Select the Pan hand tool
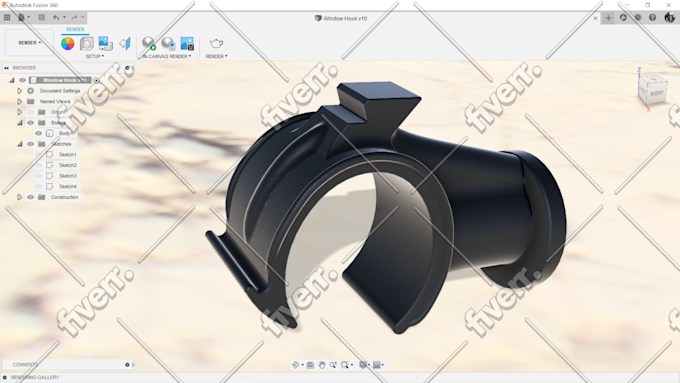680x383 pixels. 322,365
